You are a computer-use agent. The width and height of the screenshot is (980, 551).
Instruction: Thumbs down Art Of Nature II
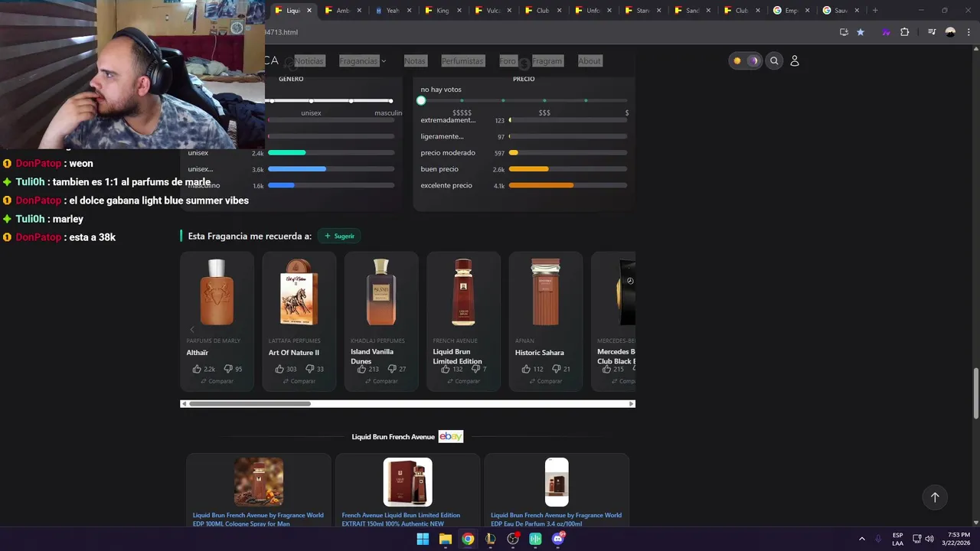pos(309,369)
